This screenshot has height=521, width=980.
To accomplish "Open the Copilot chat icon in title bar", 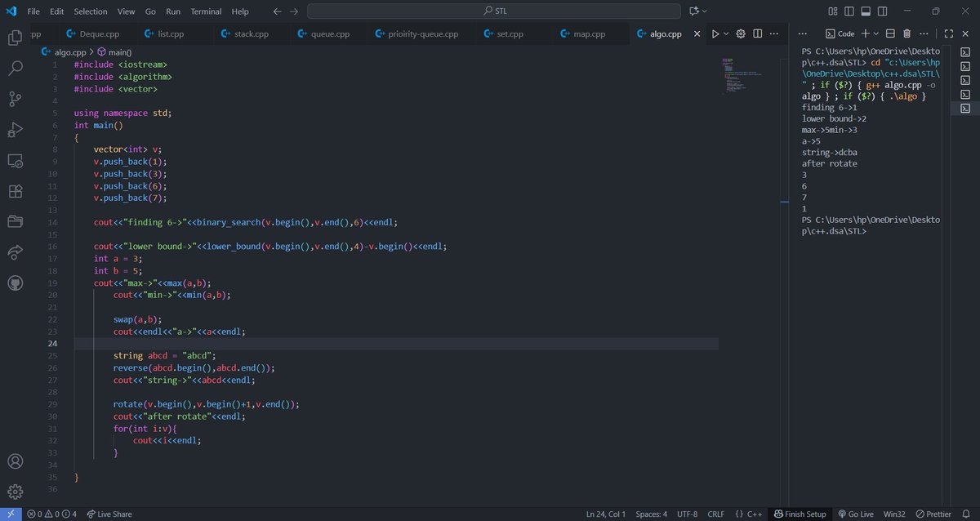I will (x=694, y=11).
